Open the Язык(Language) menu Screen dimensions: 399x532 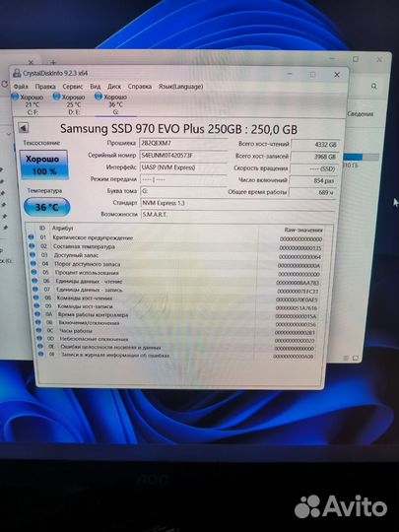click(180, 87)
